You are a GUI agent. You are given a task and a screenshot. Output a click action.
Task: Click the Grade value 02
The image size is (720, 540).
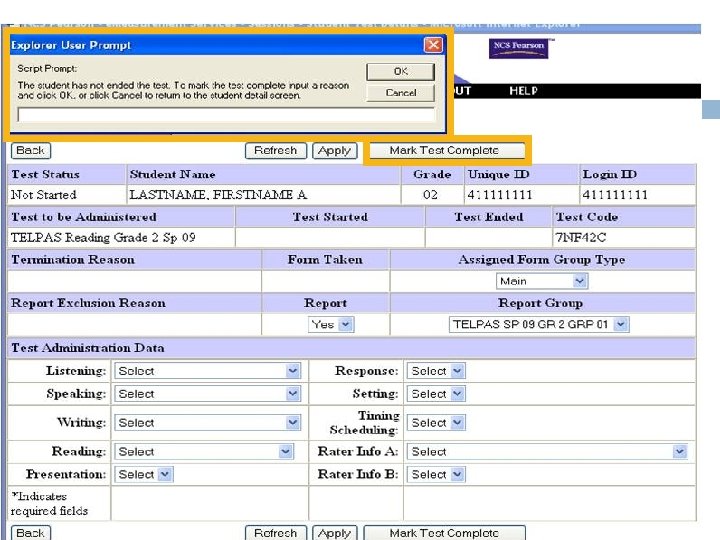click(430, 195)
